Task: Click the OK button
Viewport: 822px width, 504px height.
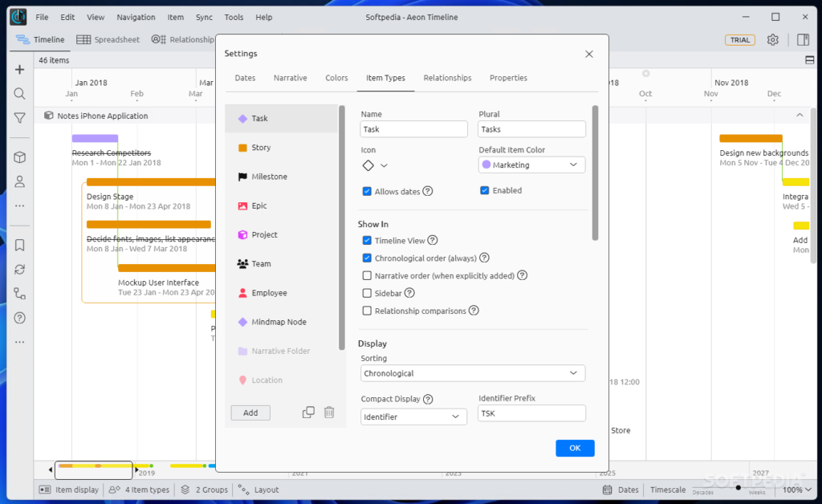Action: 575,448
